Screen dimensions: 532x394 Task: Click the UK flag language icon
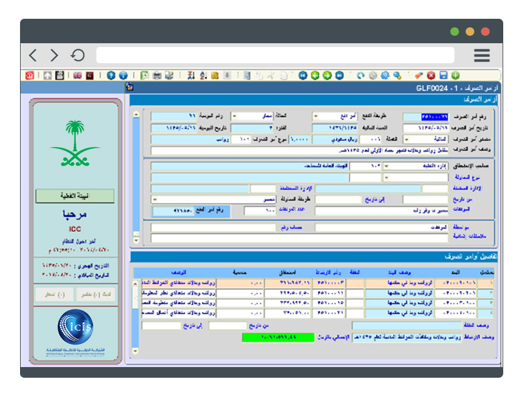pos(78,76)
